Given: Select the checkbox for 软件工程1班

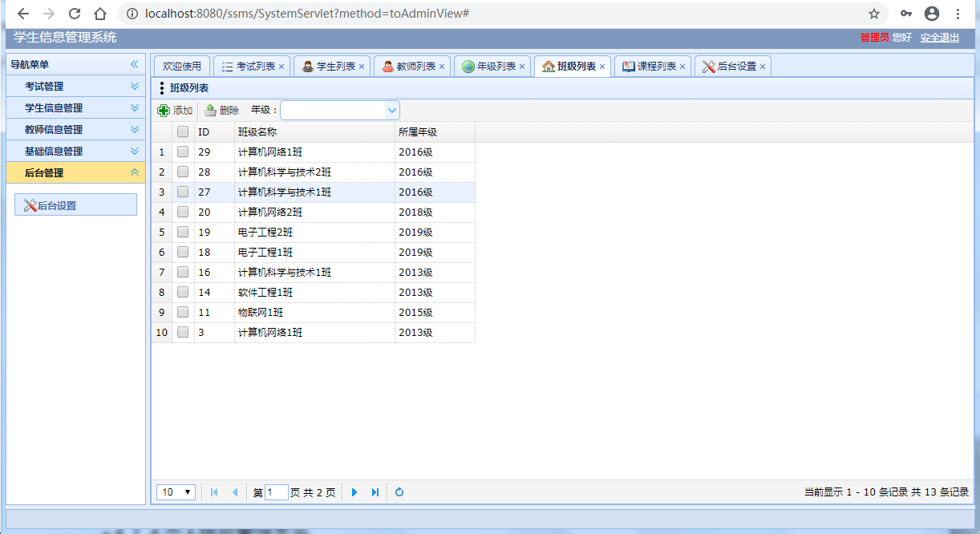Looking at the screenshot, I should 182,292.
